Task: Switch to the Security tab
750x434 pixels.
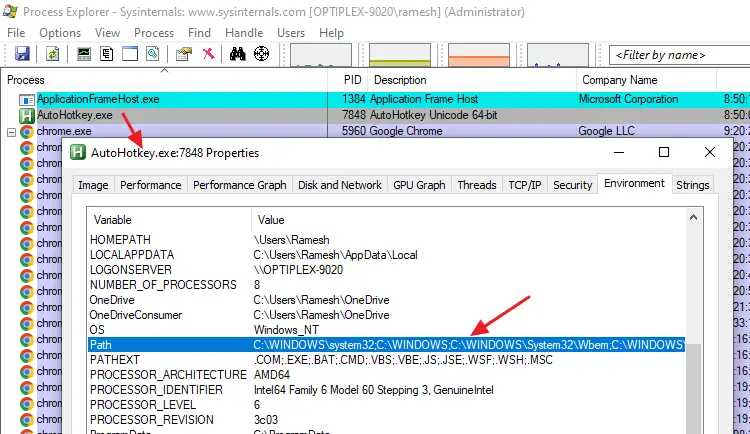Action: click(573, 185)
